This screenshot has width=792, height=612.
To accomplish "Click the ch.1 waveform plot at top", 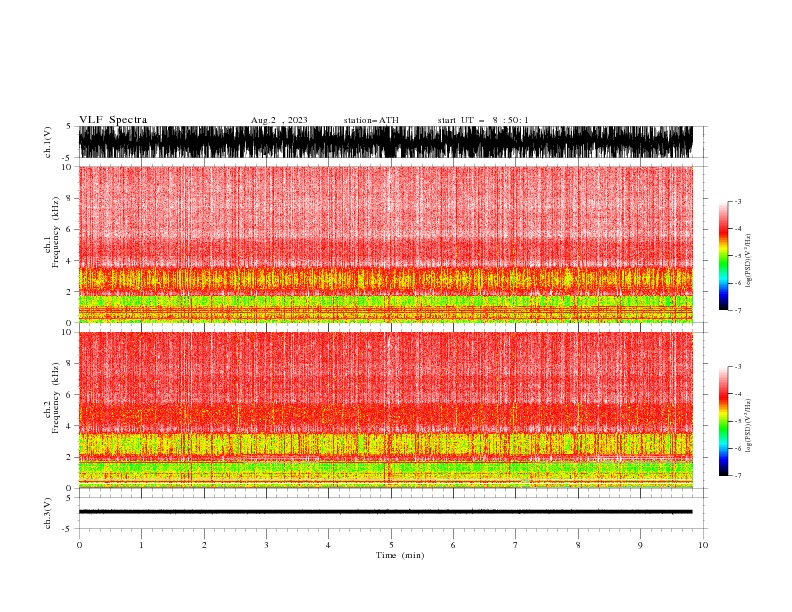I will (385, 142).
